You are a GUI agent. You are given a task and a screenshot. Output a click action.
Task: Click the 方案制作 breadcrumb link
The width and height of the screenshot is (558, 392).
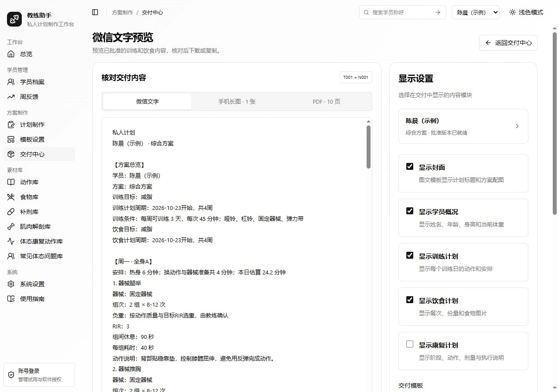tap(122, 13)
